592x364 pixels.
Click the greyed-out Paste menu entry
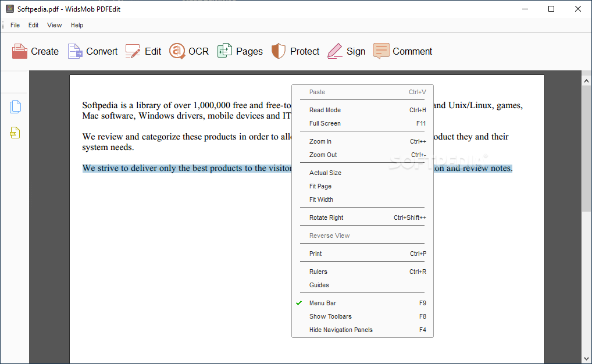pyautogui.click(x=362, y=92)
